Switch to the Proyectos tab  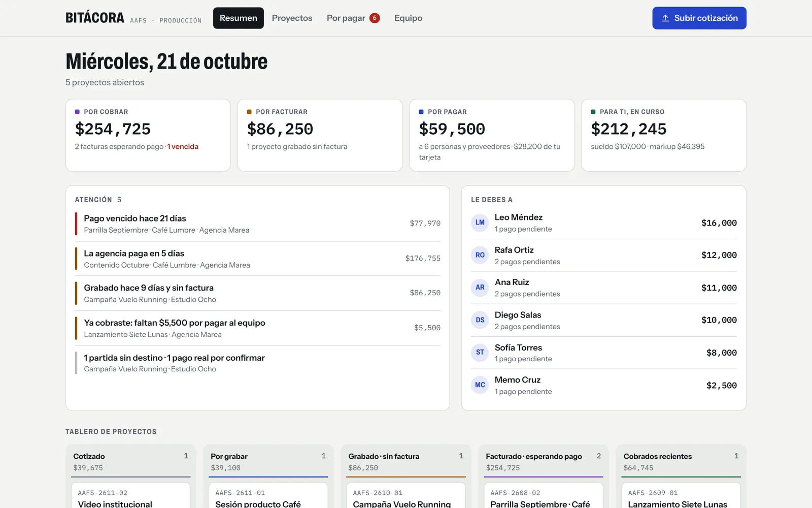point(292,18)
